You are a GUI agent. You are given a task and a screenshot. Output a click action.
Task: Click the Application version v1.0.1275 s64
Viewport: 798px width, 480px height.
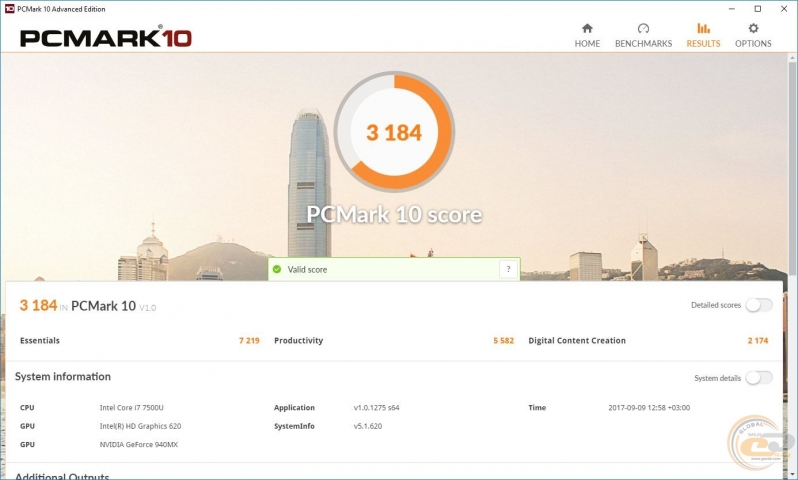376,408
